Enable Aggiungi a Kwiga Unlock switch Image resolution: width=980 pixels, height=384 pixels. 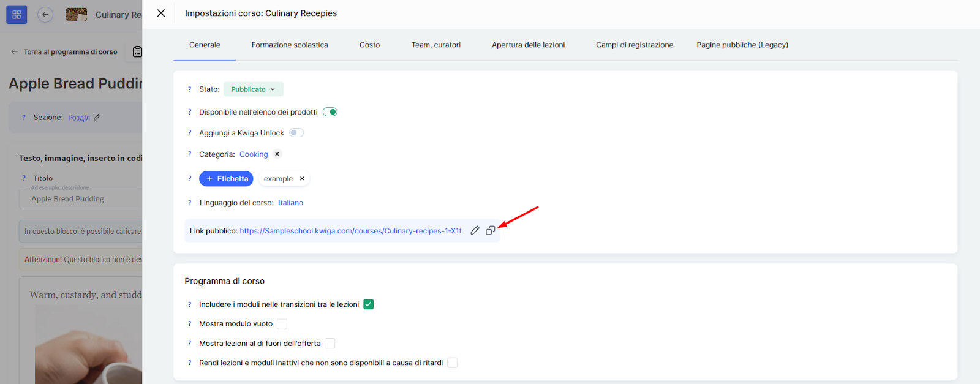click(x=296, y=133)
